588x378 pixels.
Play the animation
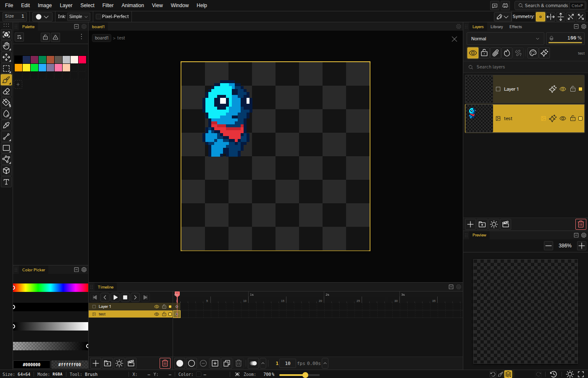point(115,297)
